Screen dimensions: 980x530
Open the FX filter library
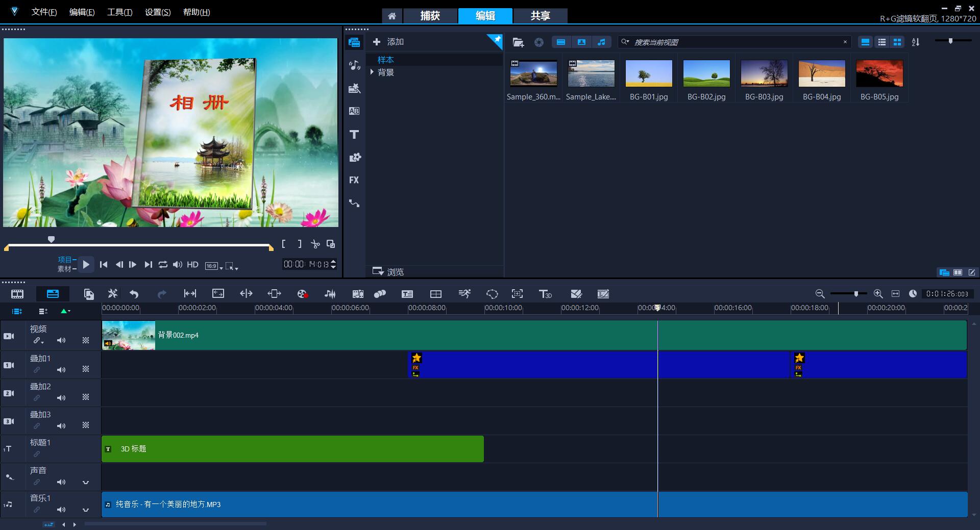[x=354, y=180]
